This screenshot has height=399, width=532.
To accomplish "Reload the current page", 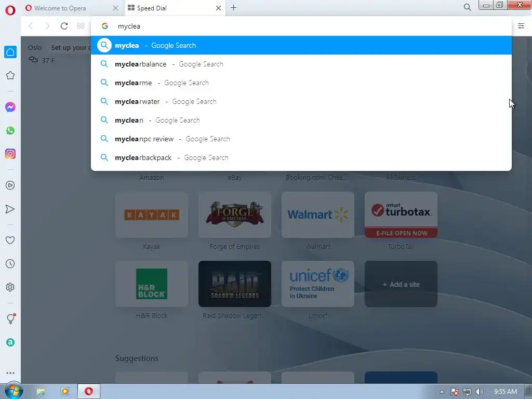I will (64, 26).
